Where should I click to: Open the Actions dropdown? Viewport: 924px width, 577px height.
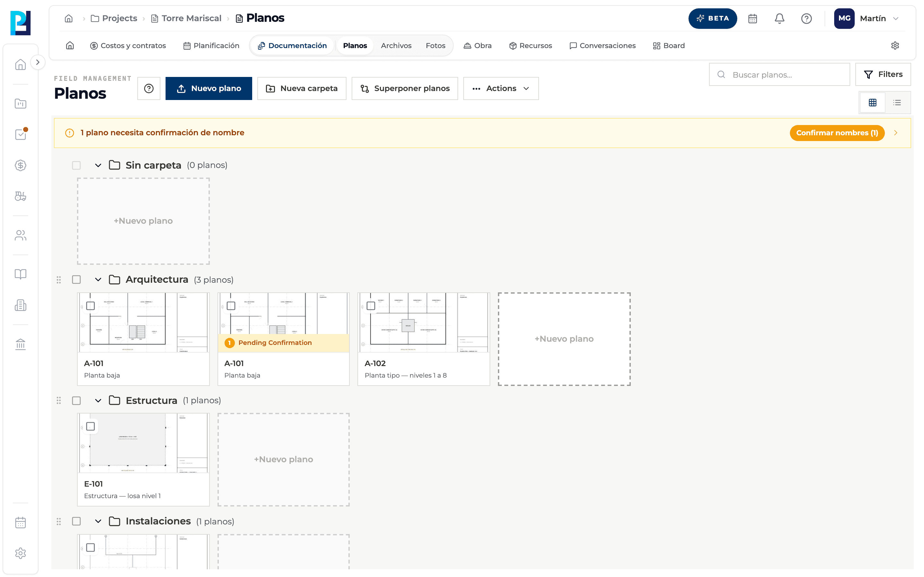pyautogui.click(x=501, y=88)
